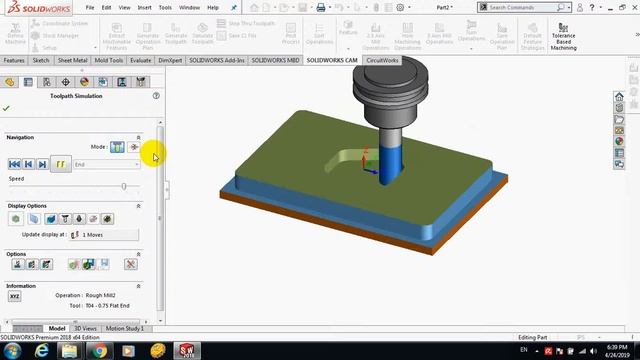
Task: Adjust the simulation Speed slider handle
Action: click(124, 187)
